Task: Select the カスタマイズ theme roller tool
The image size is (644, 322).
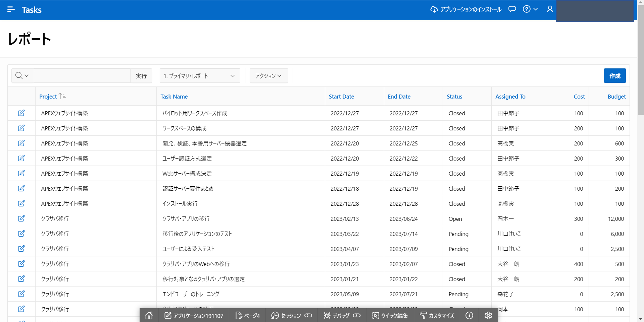Action: [437, 315]
